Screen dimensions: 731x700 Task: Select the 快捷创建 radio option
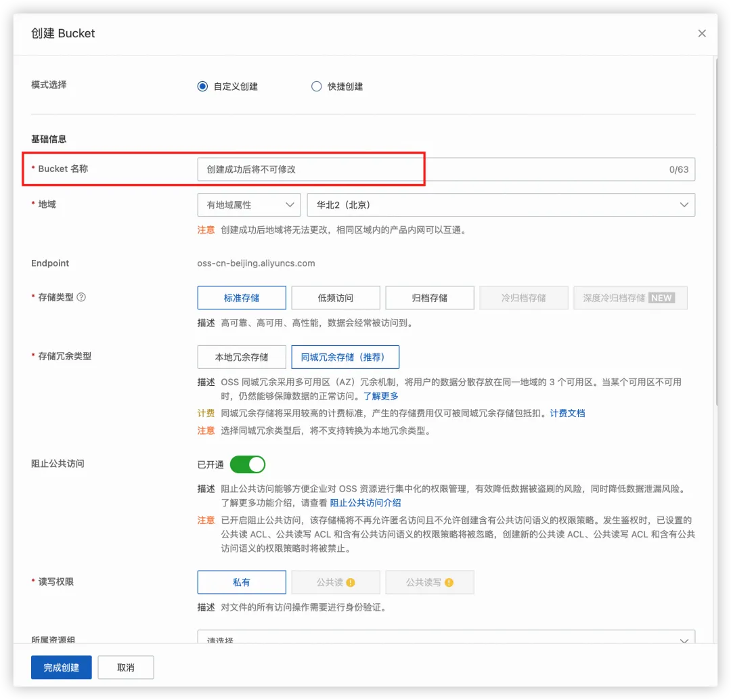[317, 86]
